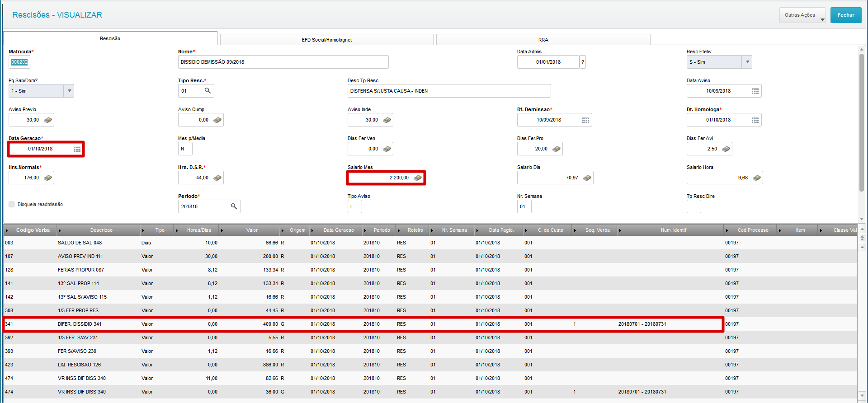
Task: Open the Hrs.Normais calculator icon
Action: (48, 178)
